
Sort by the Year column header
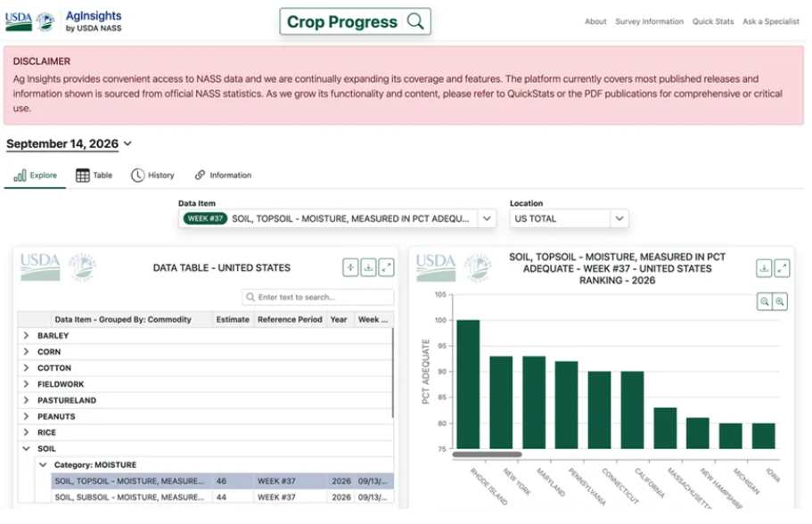tap(339, 319)
